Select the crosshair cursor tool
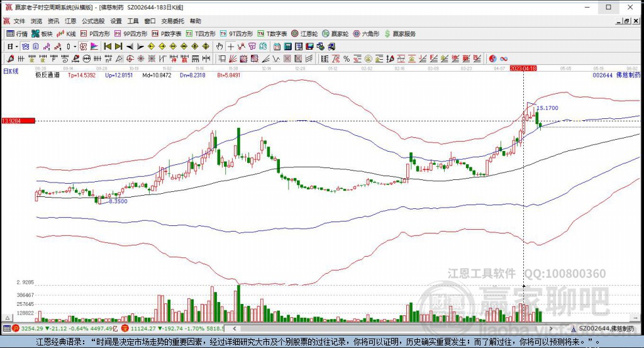 (231, 47)
